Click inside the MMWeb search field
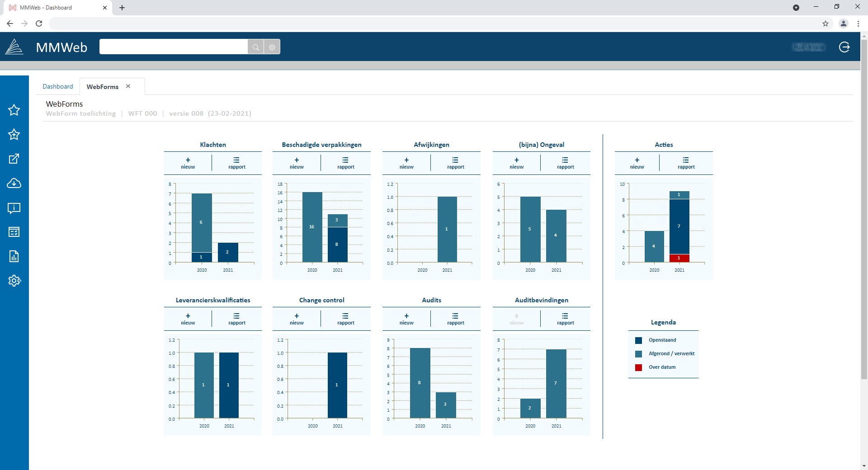This screenshot has width=868, height=470. click(x=174, y=47)
